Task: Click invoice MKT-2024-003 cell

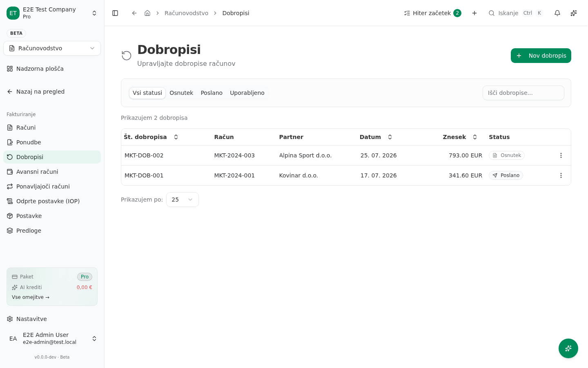Action: click(234, 155)
